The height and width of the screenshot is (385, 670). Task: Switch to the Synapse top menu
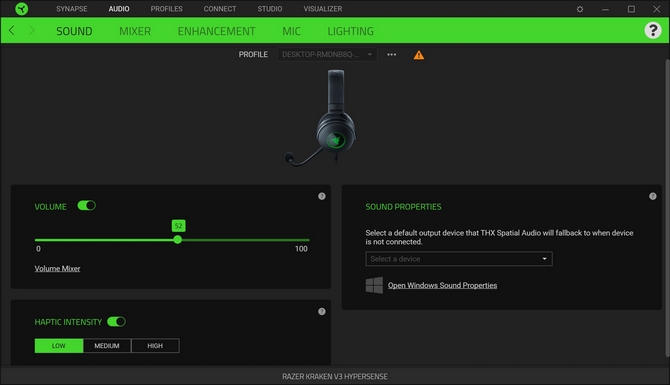(72, 9)
